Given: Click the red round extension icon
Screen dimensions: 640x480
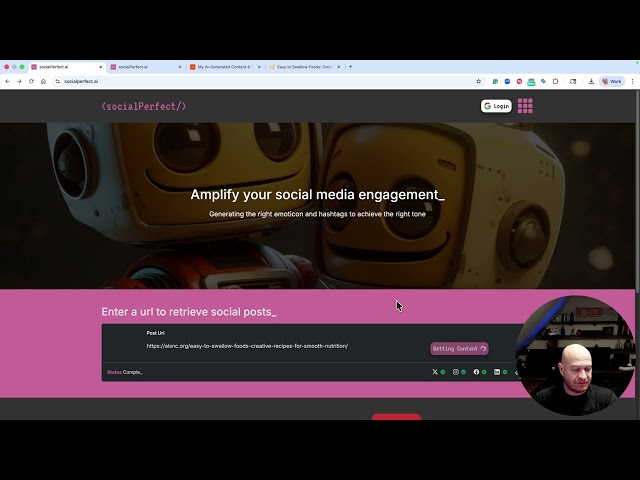Looking at the screenshot, I should tap(519, 81).
